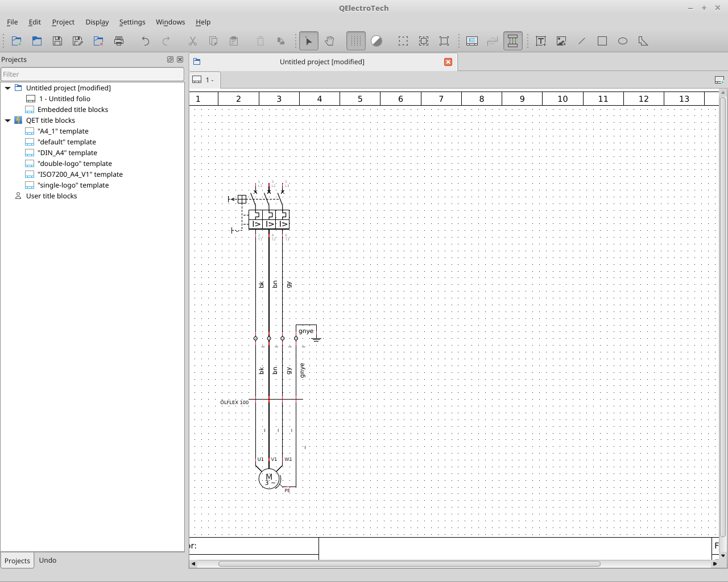Select the Add rectangle tool
This screenshot has height=582, width=728.
(602, 41)
